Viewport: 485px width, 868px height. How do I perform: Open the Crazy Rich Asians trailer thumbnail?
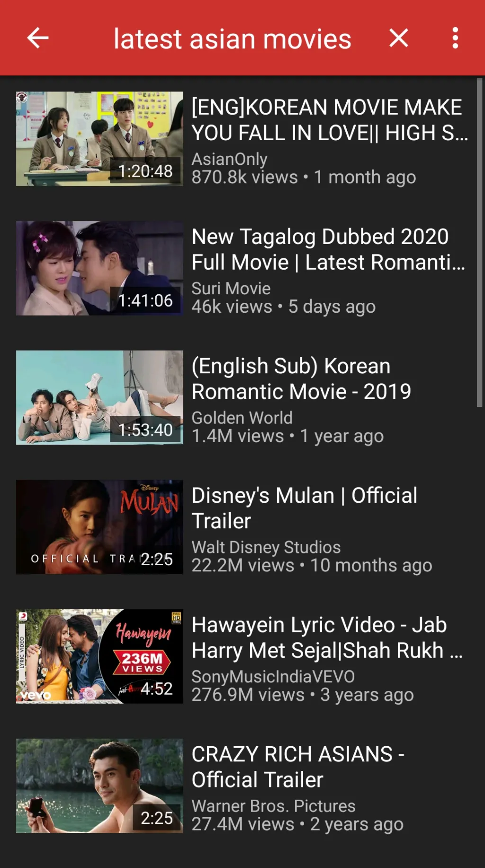pos(99,786)
